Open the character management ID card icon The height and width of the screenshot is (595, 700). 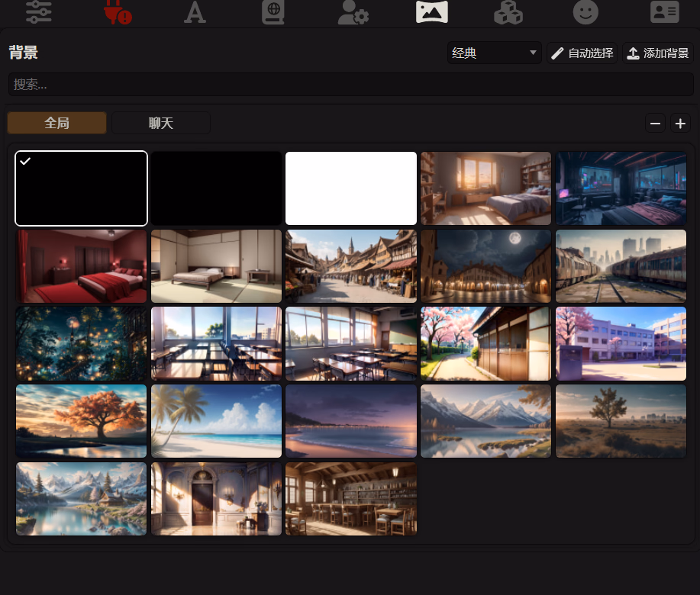click(x=665, y=12)
